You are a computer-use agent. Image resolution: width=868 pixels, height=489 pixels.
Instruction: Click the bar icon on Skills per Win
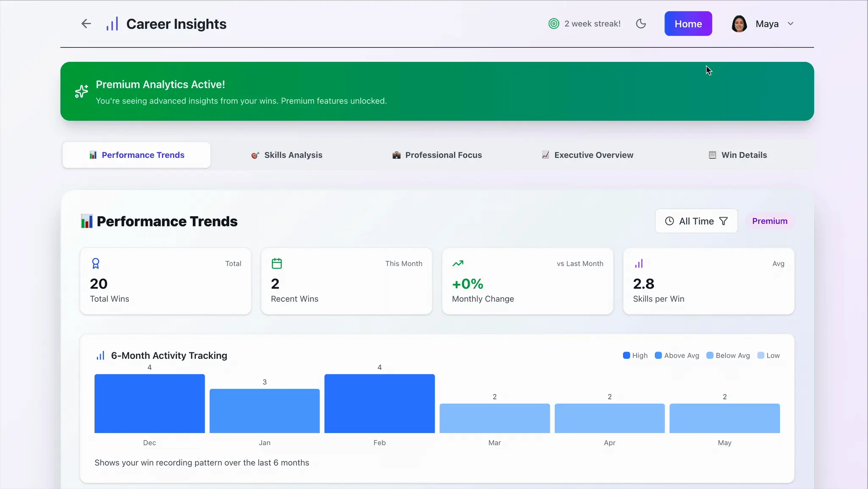tap(639, 263)
